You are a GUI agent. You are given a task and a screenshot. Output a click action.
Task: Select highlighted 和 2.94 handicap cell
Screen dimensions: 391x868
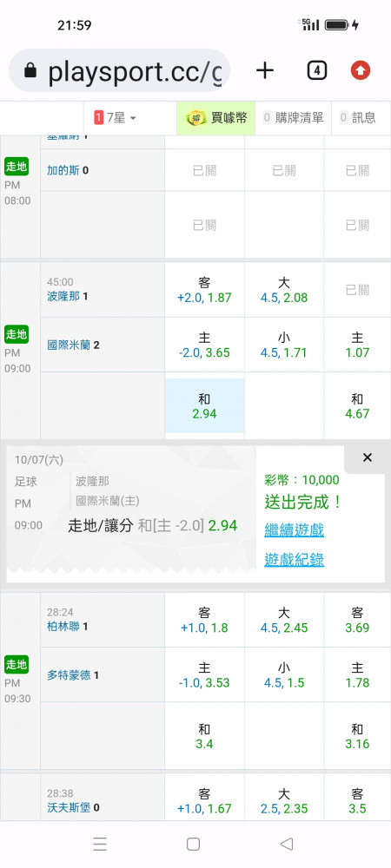(204, 405)
